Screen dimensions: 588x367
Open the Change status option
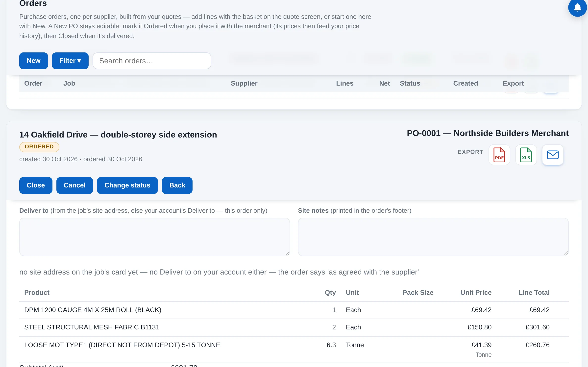point(127,185)
